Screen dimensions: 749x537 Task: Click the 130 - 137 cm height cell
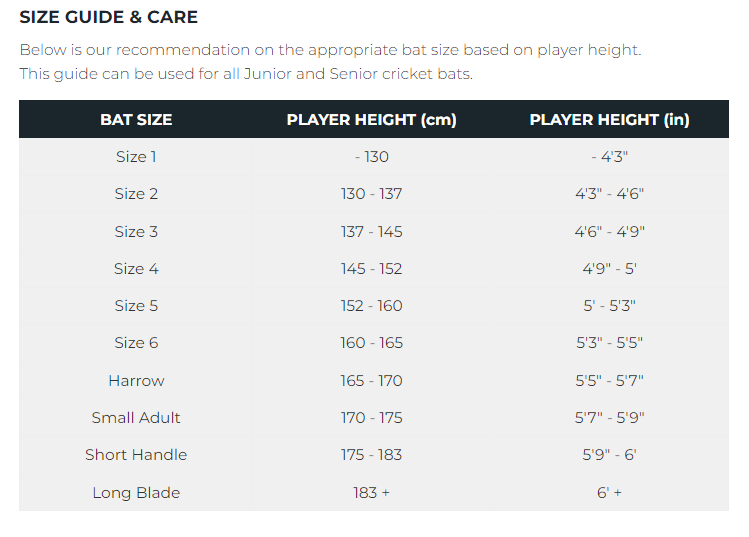pos(371,194)
